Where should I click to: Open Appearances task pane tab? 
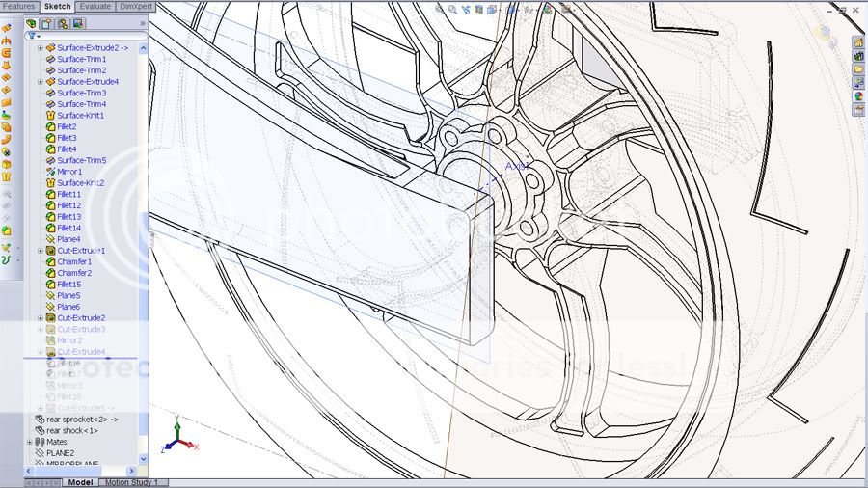pos(858,95)
